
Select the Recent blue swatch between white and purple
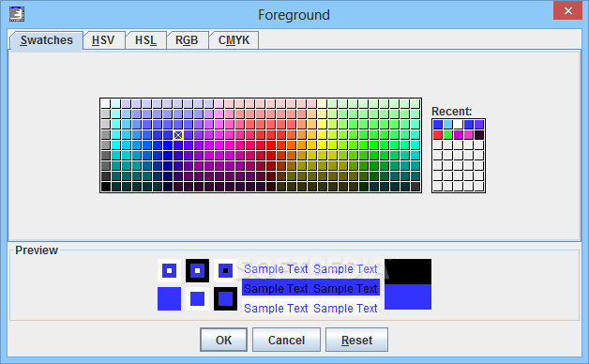469,125
